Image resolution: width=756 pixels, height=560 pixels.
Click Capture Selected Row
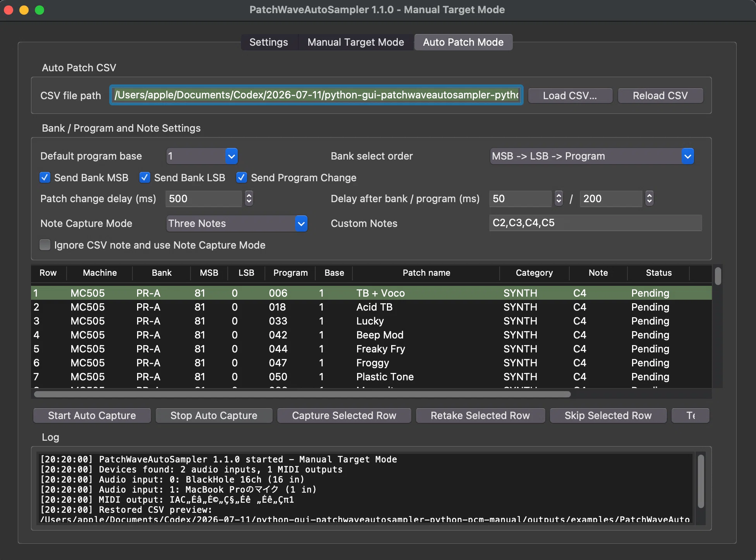(344, 416)
